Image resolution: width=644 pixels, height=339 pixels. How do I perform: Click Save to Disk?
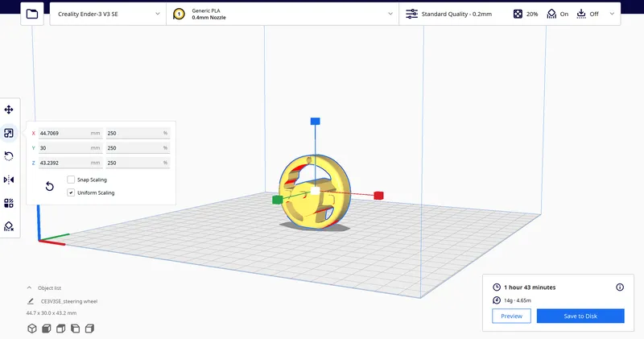580,316
